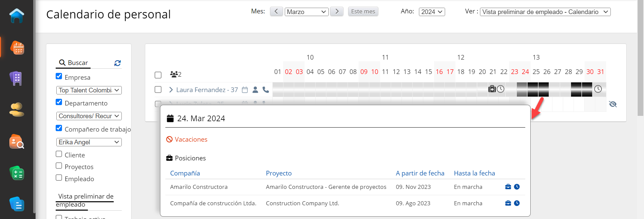Click the refresh icon beside Buscar

(117, 63)
